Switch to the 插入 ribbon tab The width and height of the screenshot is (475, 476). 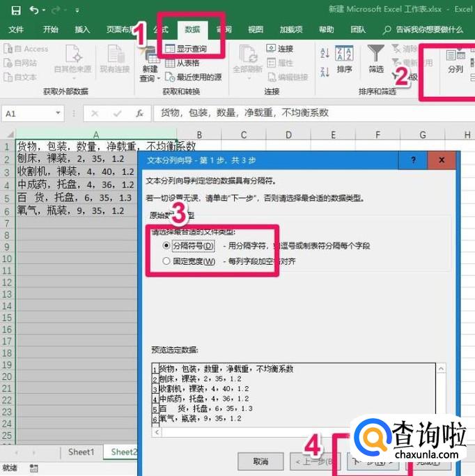pyautogui.click(x=82, y=29)
